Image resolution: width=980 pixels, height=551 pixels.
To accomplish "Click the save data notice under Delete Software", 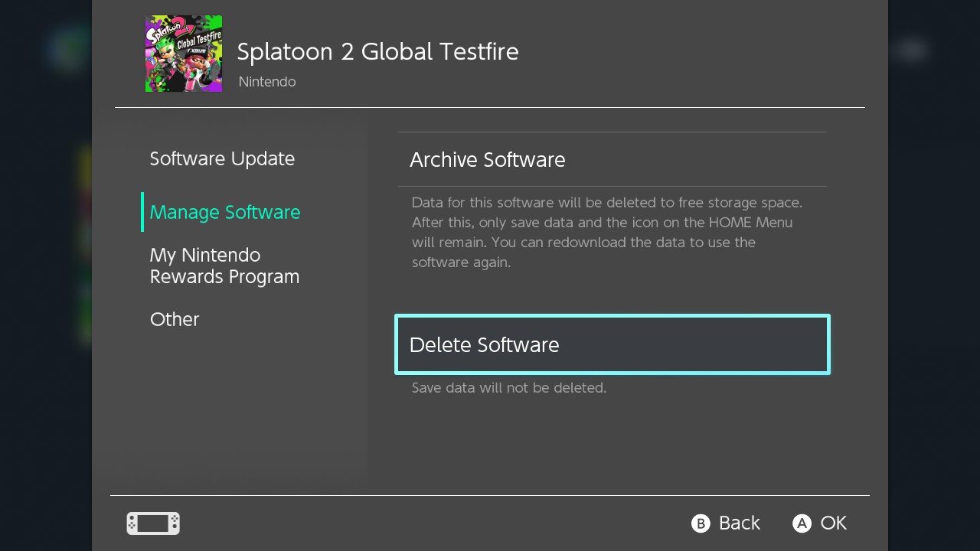I will 508,388.
